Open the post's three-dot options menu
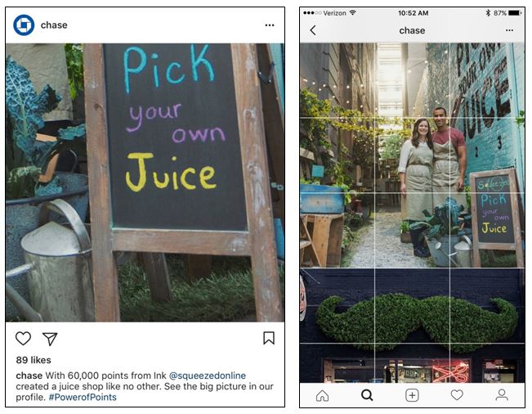 click(x=270, y=25)
